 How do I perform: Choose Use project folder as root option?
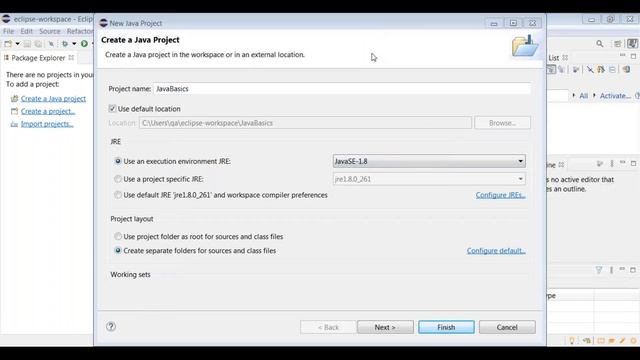pos(118,236)
